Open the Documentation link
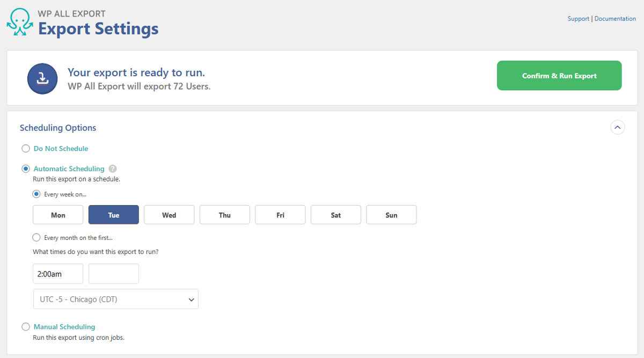 coord(615,19)
